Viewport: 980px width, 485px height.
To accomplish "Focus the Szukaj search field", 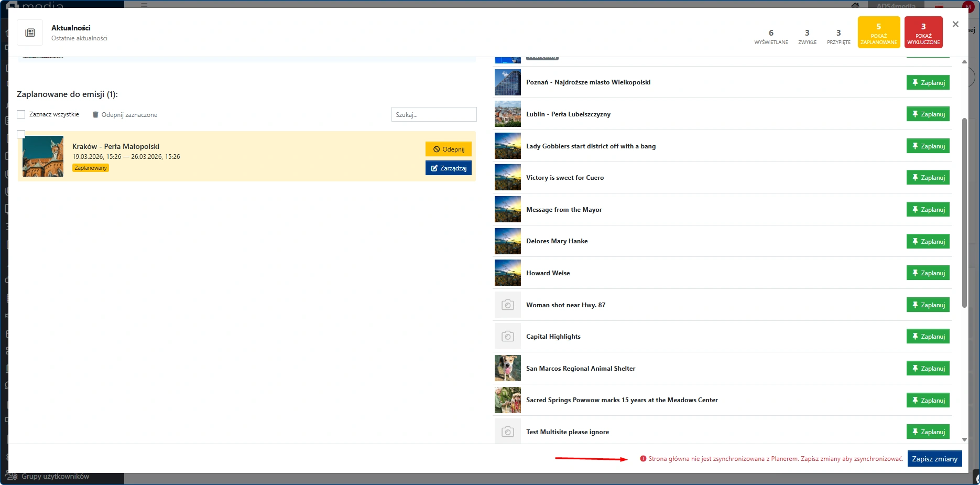I will click(433, 114).
